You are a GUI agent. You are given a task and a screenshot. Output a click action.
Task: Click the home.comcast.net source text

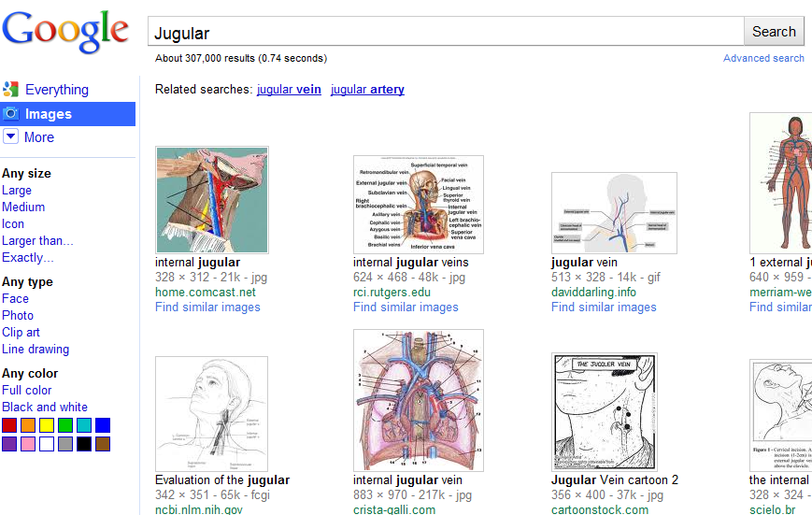205,293
